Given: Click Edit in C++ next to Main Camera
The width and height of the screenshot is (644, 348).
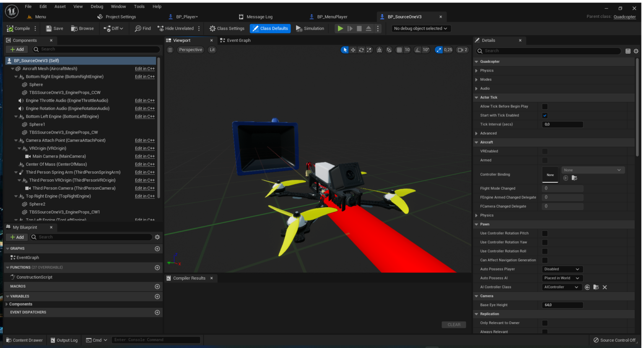Looking at the screenshot, I should pos(145,156).
